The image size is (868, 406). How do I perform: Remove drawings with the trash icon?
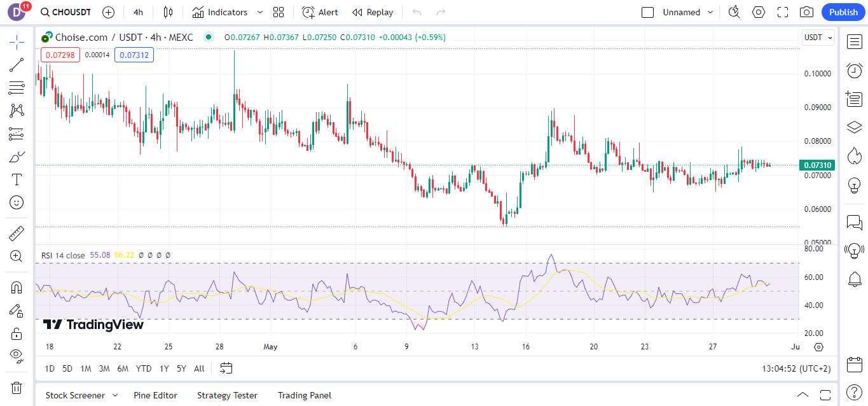click(17, 388)
